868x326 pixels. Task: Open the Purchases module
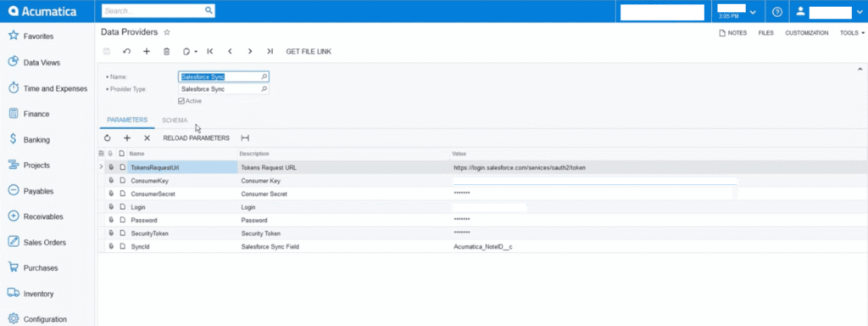tap(41, 267)
